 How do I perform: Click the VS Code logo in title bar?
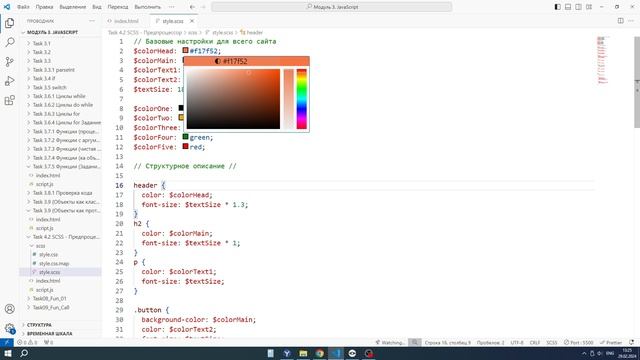(7, 7)
